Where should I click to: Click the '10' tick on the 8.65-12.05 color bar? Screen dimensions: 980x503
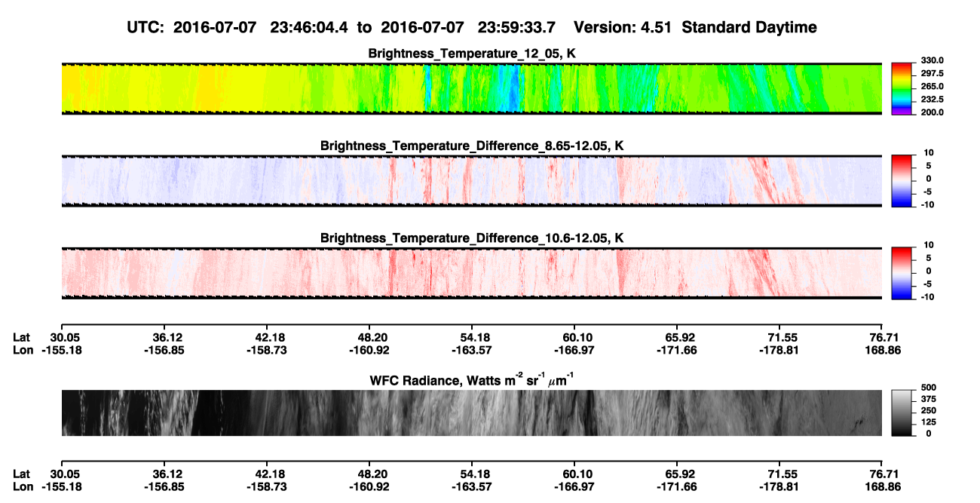point(929,152)
